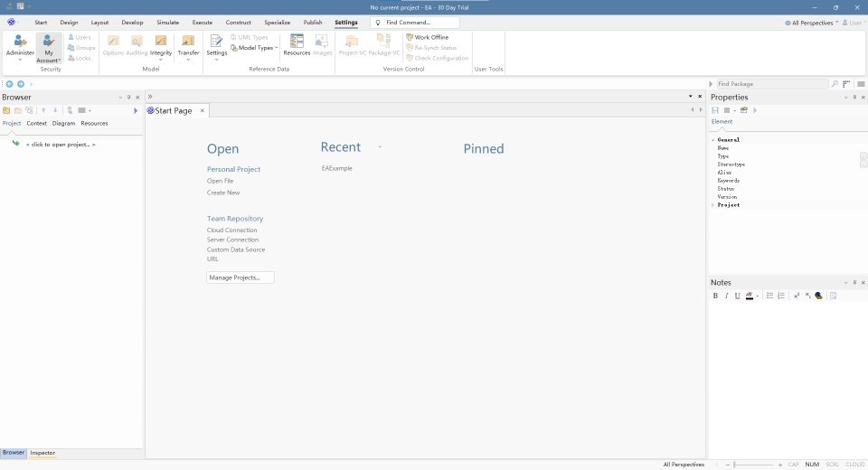
Task: Open the Recent projects dropdown arrow
Action: point(380,147)
